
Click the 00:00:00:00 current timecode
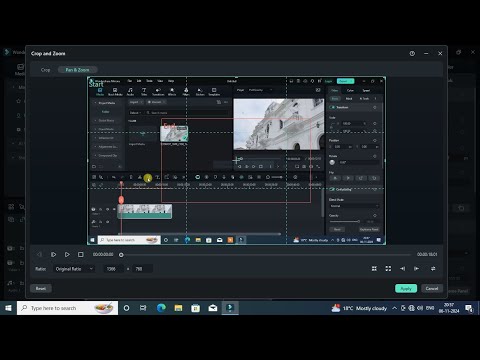coord(103,254)
